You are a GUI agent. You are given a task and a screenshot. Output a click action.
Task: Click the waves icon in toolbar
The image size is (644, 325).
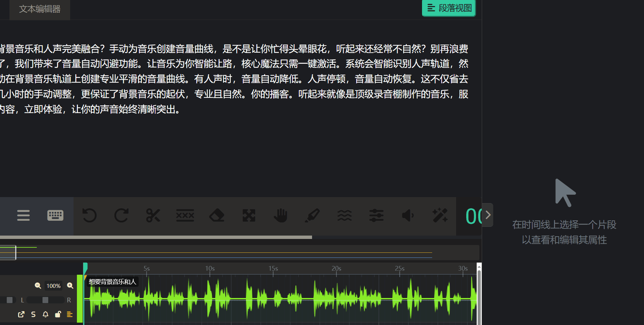coord(344,215)
